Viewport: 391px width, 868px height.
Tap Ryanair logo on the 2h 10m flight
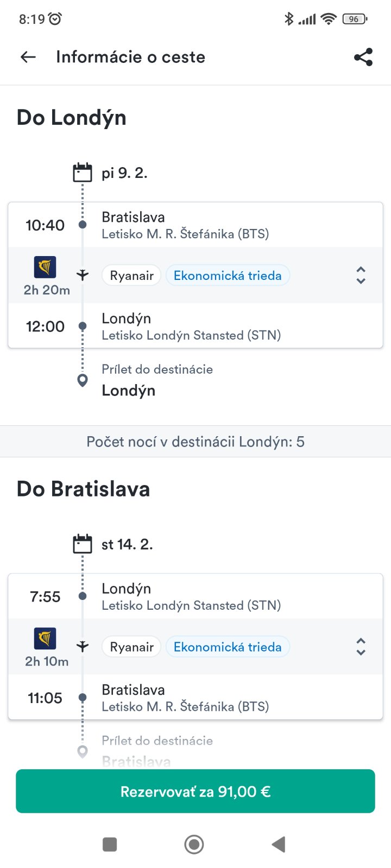point(45,639)
